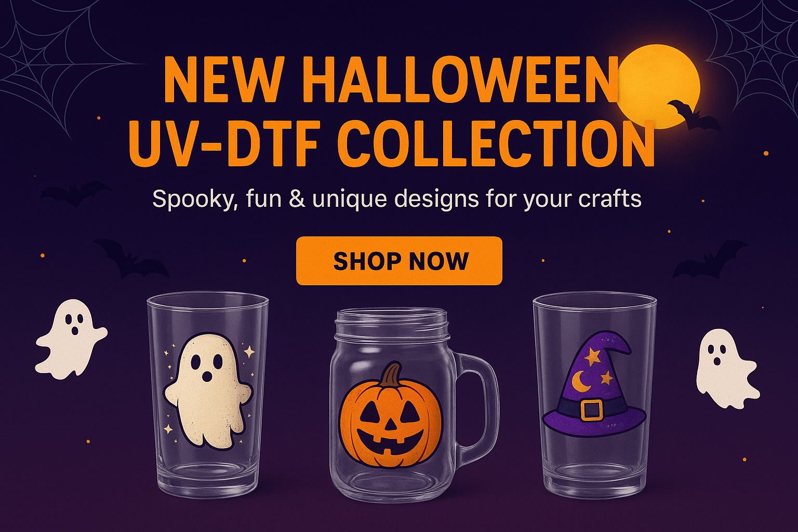Click the floating ghost on far left
The image size is (798, 532).
pos(71,339)
